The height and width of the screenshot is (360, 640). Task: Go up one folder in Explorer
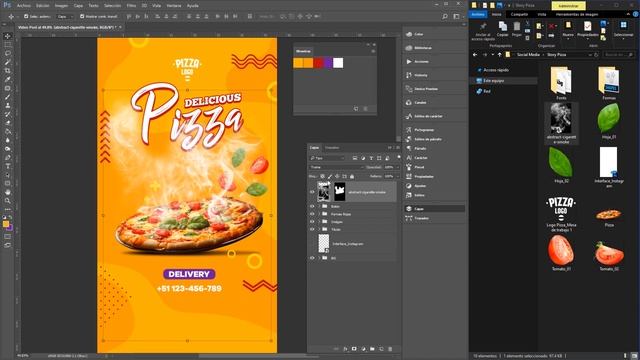tap(499, 54)
